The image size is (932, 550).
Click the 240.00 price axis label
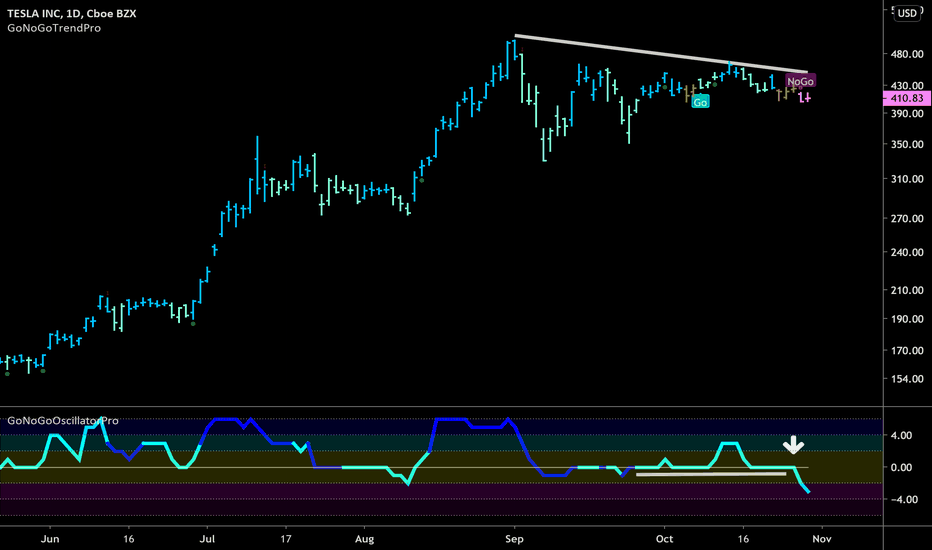tap(906, 252)
